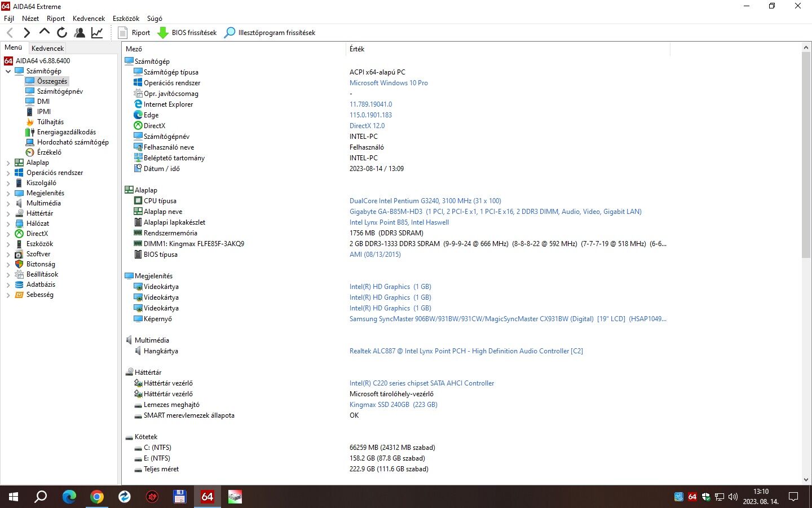The height and width of the screenshot is (508, 812).
Task: Open the user profile icon in toolbar
Action: click(x=80, y=33)
